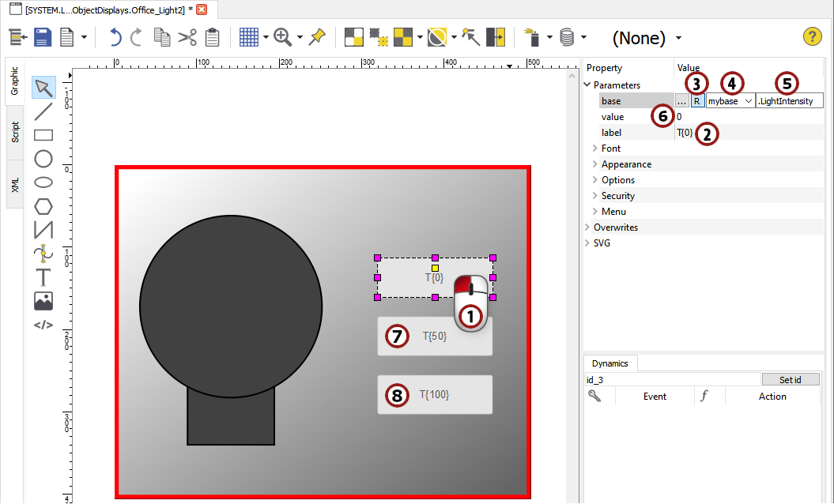The height and width of the screenshot is (504, 834).
Task: Toggle the R option for the base parameter
Action: click(x=696, y=100)
